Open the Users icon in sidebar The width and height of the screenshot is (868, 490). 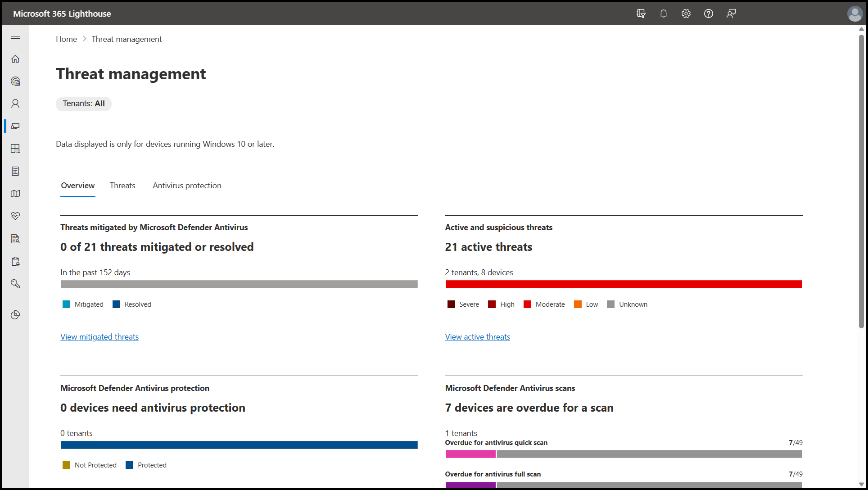(15, 104)
